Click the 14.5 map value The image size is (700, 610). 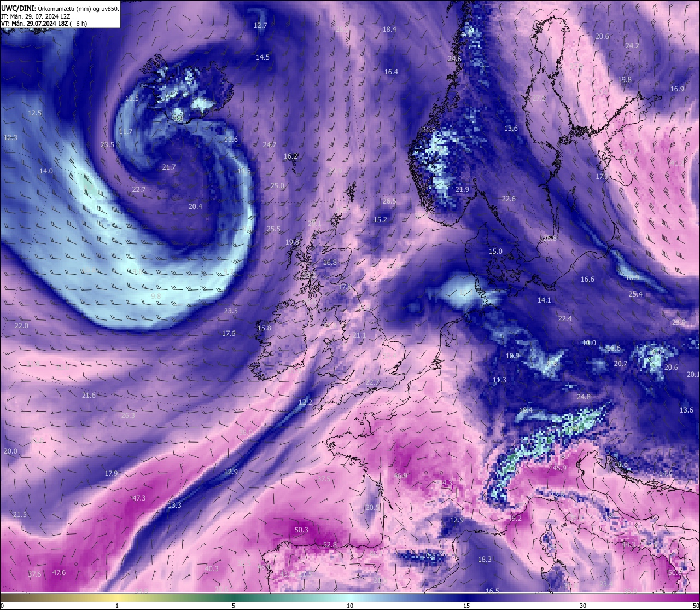[x=262, y=57]
